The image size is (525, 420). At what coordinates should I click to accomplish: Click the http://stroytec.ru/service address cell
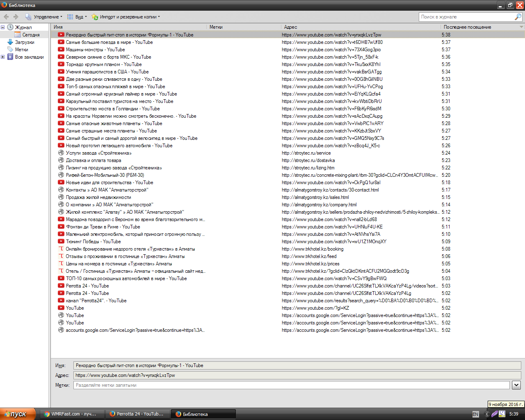[x=306, y=153]
